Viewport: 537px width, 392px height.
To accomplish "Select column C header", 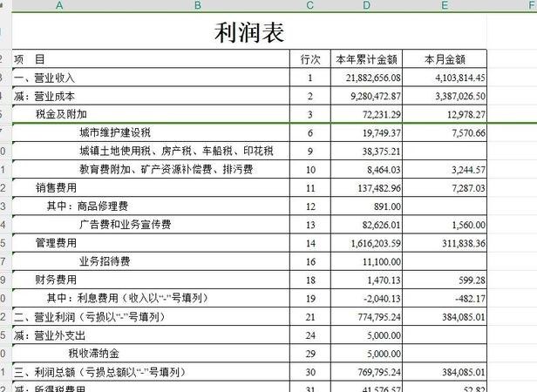I will pyautogui.click(x=310, y=5).
